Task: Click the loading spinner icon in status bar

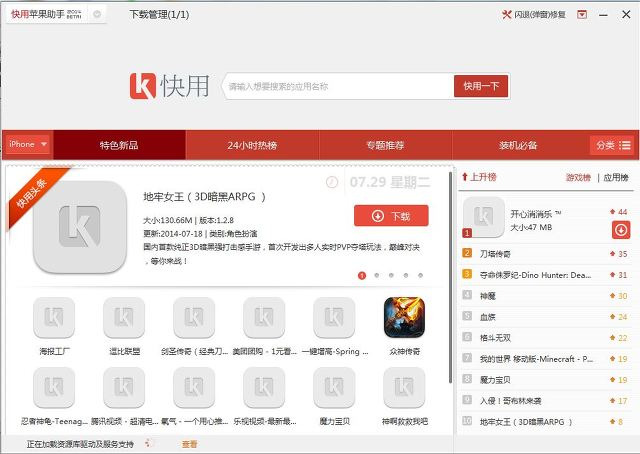Action: [x=150, y=443]
